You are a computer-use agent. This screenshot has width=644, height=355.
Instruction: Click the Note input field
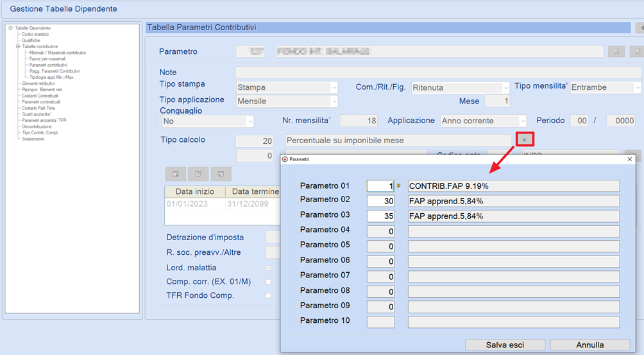[x=438, y=73]
